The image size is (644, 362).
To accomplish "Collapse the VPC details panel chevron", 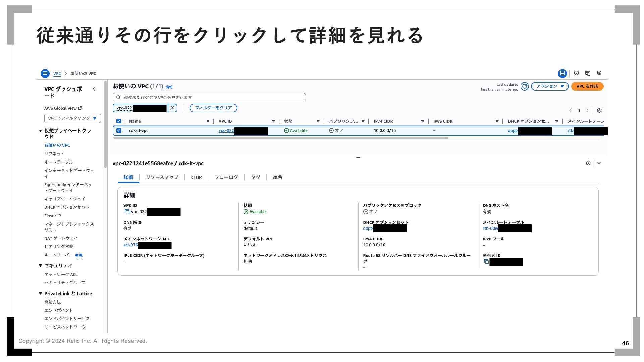I will [599, 163].
